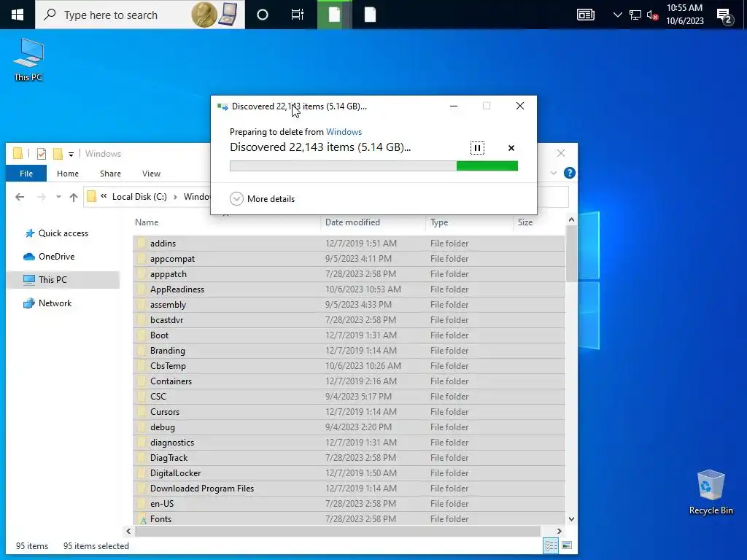
Task: Show hidden system tray icons
Action: [x=617, y=15]
